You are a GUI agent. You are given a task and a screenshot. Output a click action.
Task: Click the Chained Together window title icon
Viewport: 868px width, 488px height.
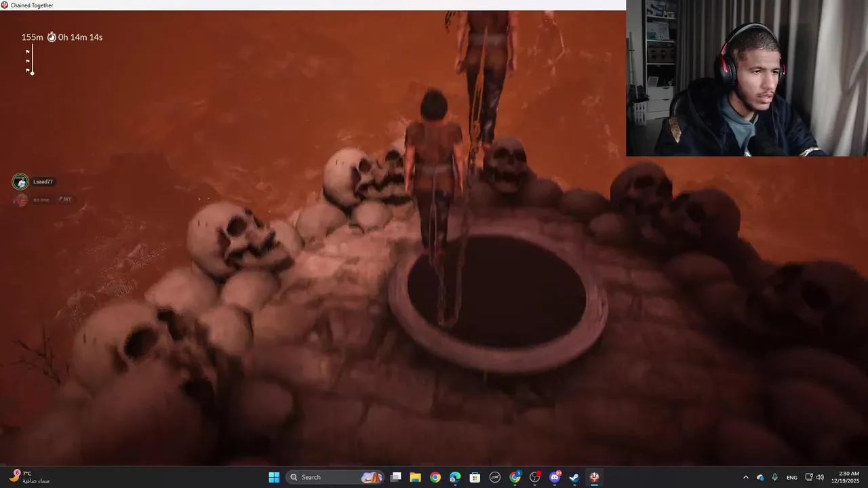pyautogui.click(x=5, y=5)
